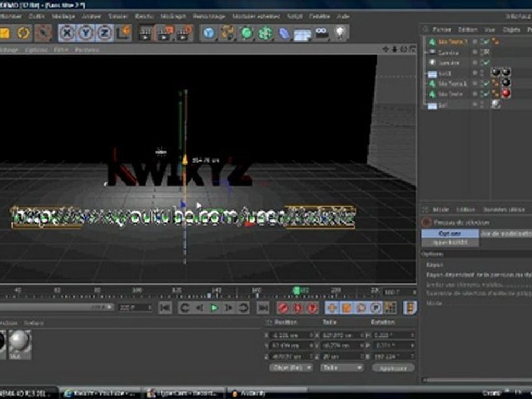Open the Script menu
The width and height of the screenshot is (532, 399).
pyautogui.click(x=294, y=16)
